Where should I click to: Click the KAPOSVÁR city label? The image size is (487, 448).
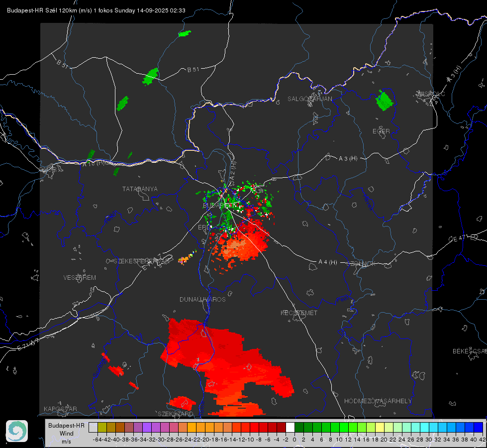tap(60, 409)
